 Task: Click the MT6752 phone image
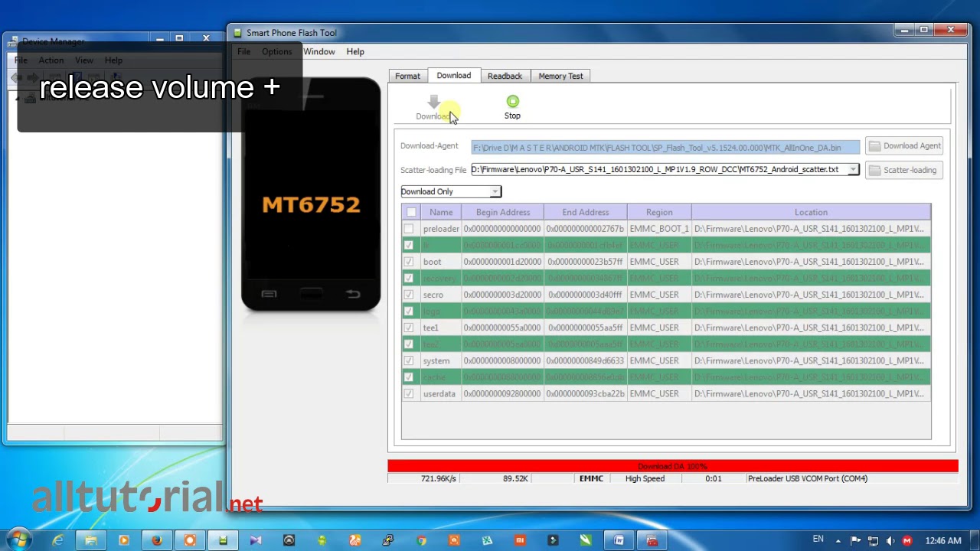(x=311, y=194)
